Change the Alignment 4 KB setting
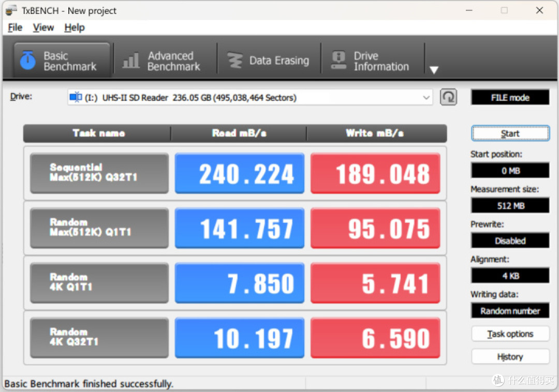Image resolution: width=559 pixels, height=392 pixels. pyautogui.click(x=510, y=276)
